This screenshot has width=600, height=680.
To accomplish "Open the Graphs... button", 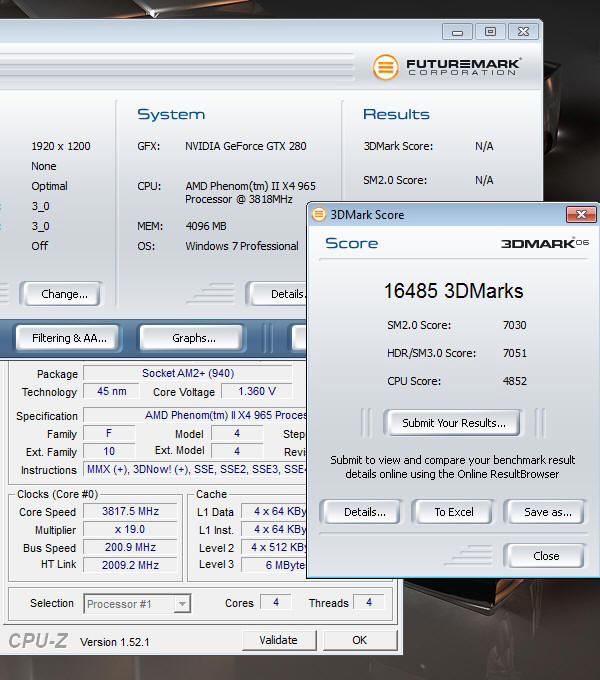I will [x=194, y=338].
